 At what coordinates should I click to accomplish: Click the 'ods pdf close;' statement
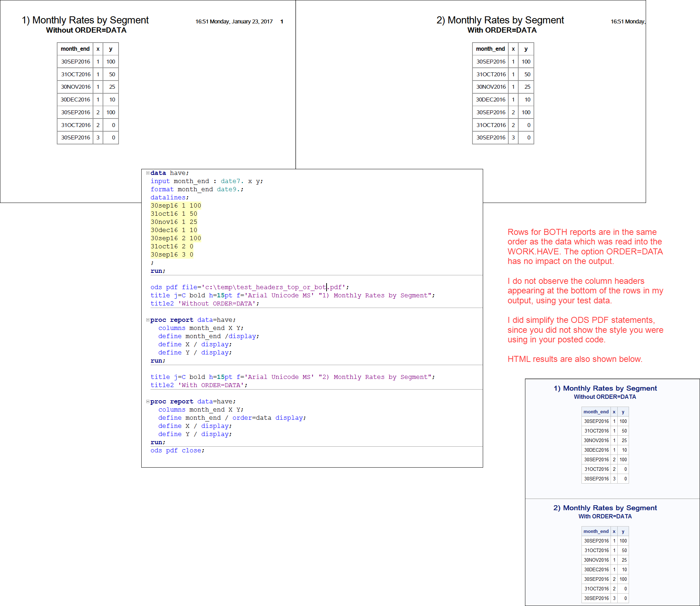pyautogui.click(x=177, y=451)
